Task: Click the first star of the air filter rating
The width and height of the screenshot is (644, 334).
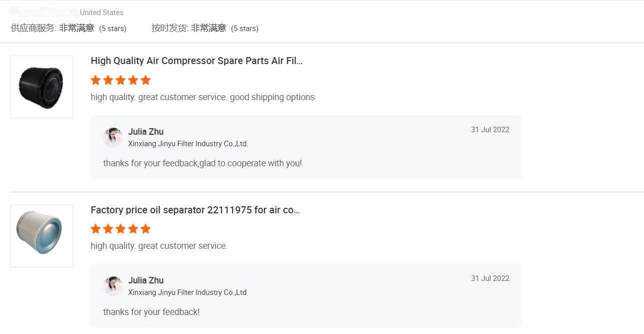Action: (x=96, y=80)
